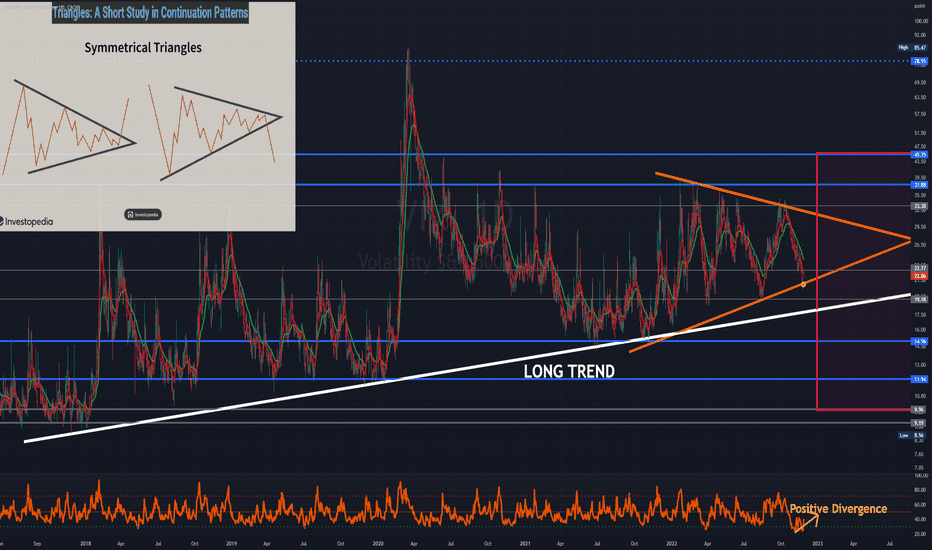Click the 2018 label on time axis
The width and height of the screenshot is (932, 550).
(86, 543)
